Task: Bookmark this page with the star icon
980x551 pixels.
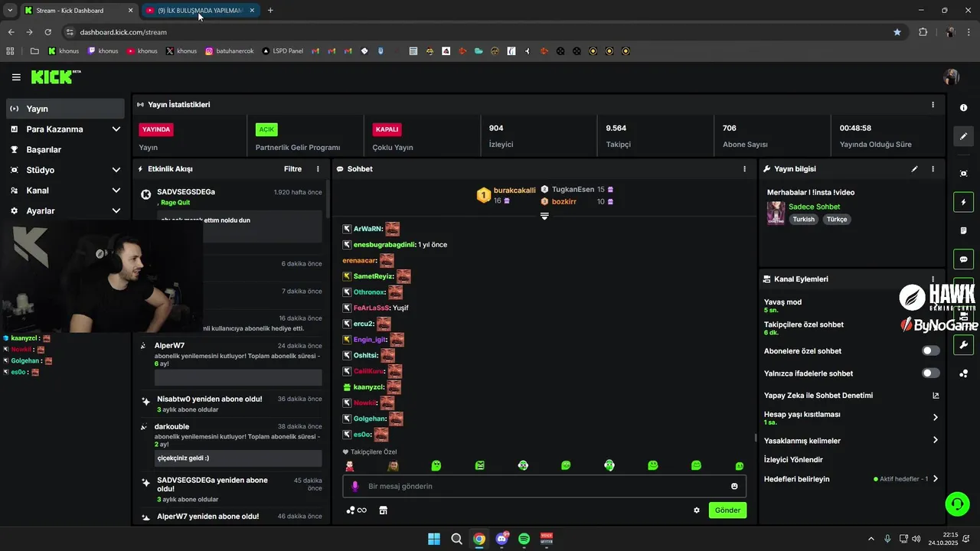Action: tap(897, 32)
